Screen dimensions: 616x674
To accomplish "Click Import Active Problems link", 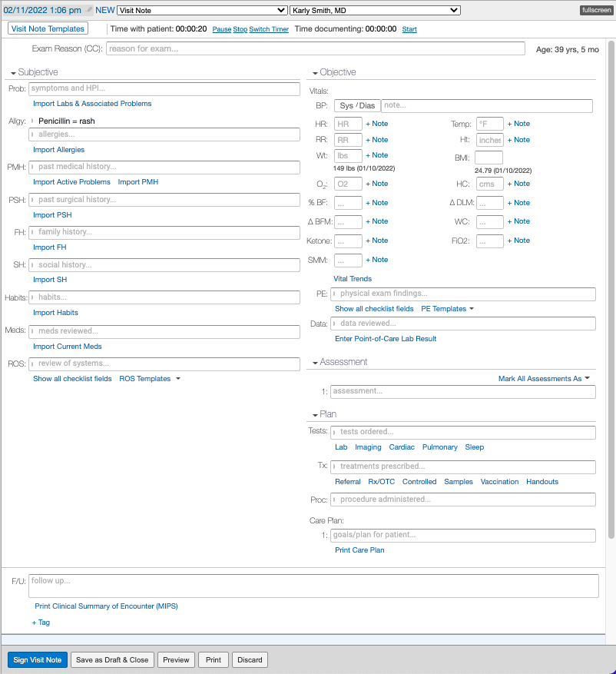I will [x=71, y=182].
